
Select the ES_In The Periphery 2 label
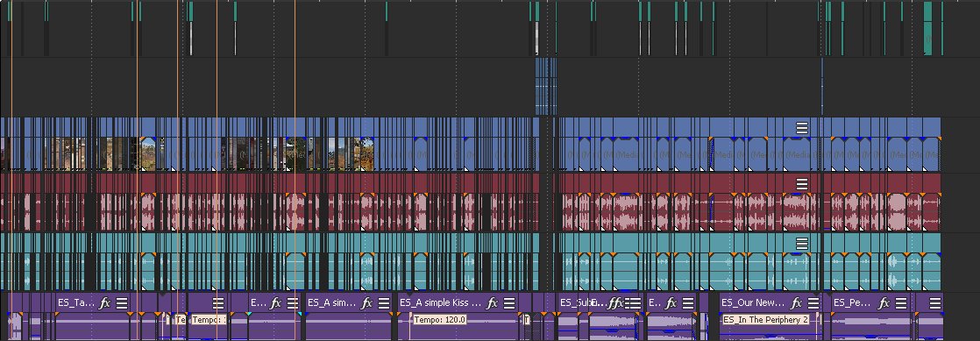[x=765, y=320]
